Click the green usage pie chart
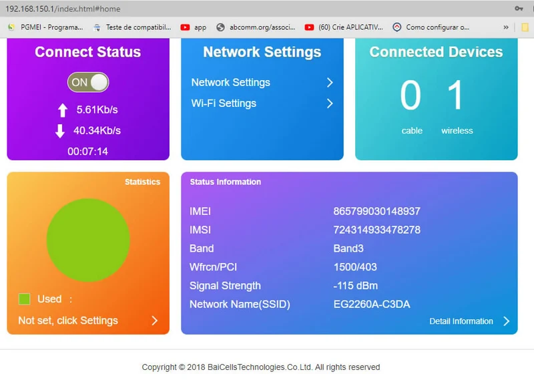 [x=88, y=240]
